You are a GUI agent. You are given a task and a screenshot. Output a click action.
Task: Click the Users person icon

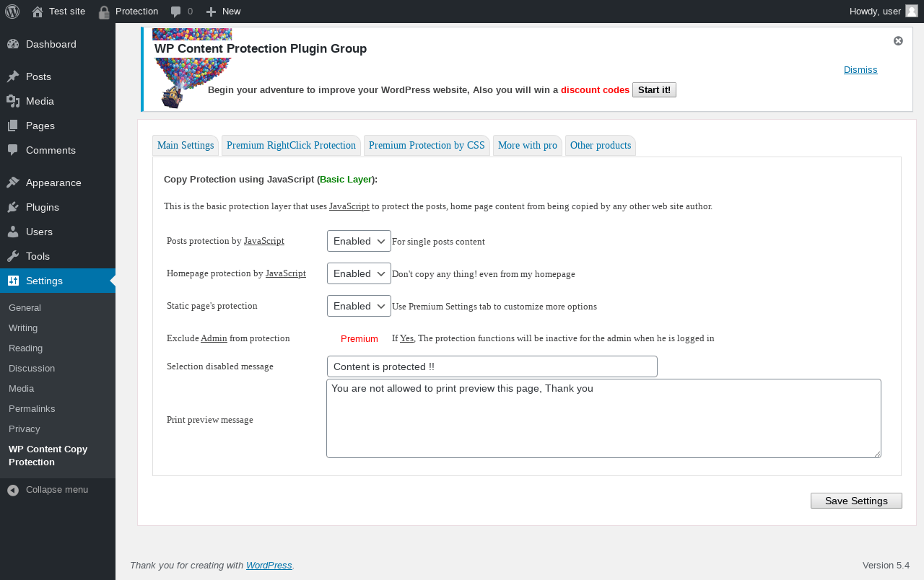[13, 232]
